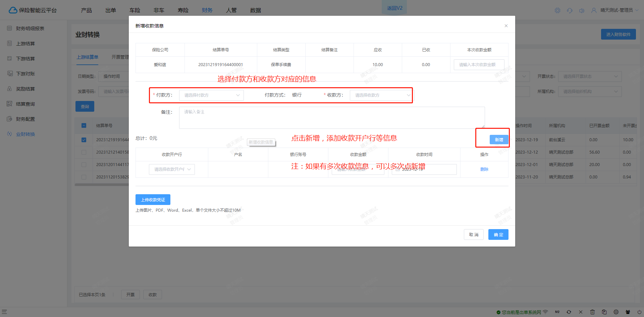This screenshot has height=317, width=644.
Task: Click the 下游对账 sidebar icon
Action: pyautogui.click(x=9, y=74)
